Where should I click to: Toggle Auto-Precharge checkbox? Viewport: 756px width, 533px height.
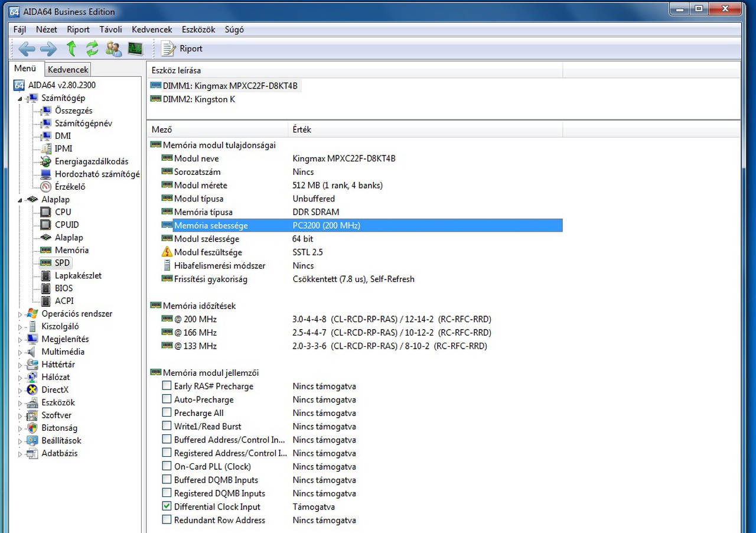click(x=167, y=399)
